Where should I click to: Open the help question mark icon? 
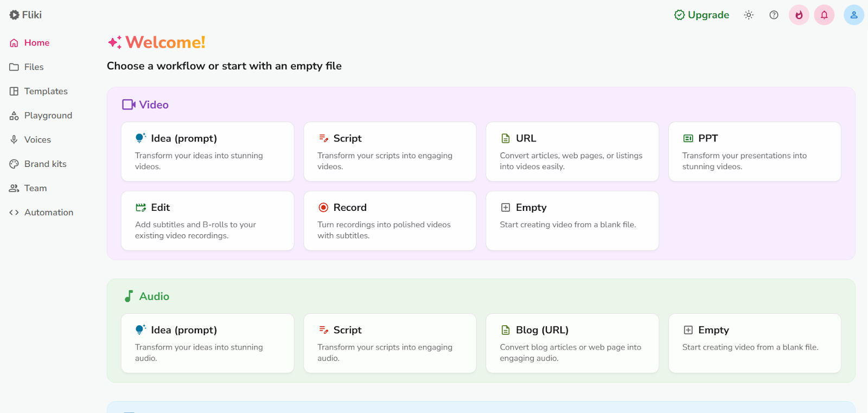774,15
